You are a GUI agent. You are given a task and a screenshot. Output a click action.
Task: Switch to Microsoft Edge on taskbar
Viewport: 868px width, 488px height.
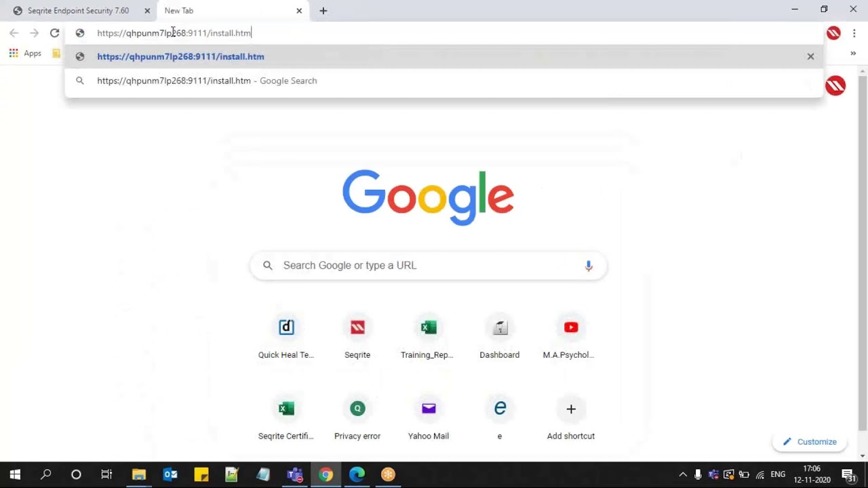click(357, 474)
